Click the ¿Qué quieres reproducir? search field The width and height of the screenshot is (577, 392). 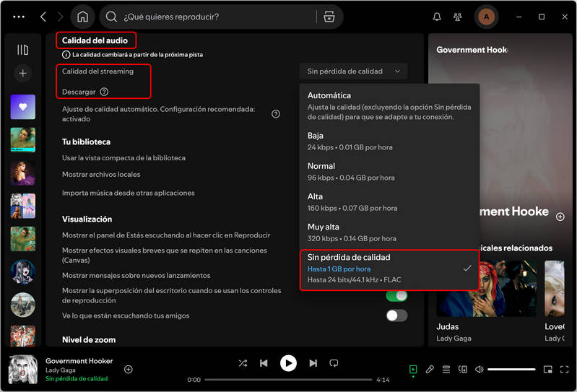217,17
